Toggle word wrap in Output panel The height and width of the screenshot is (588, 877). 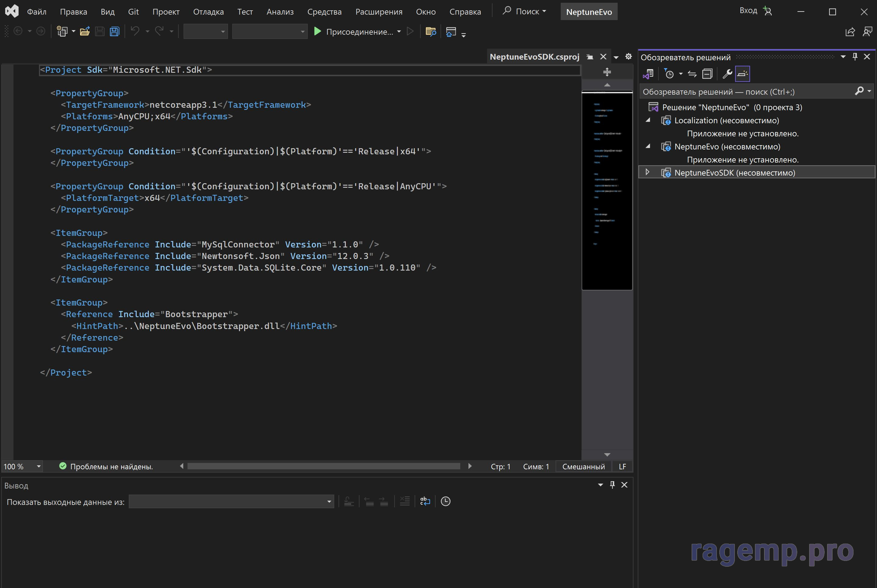[x=425, y=501]
